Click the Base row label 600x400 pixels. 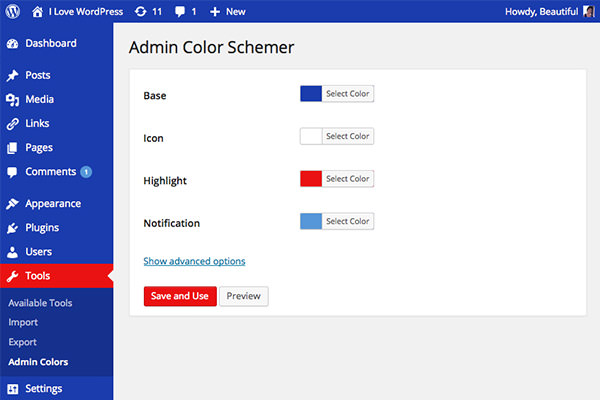coord(155,96)
